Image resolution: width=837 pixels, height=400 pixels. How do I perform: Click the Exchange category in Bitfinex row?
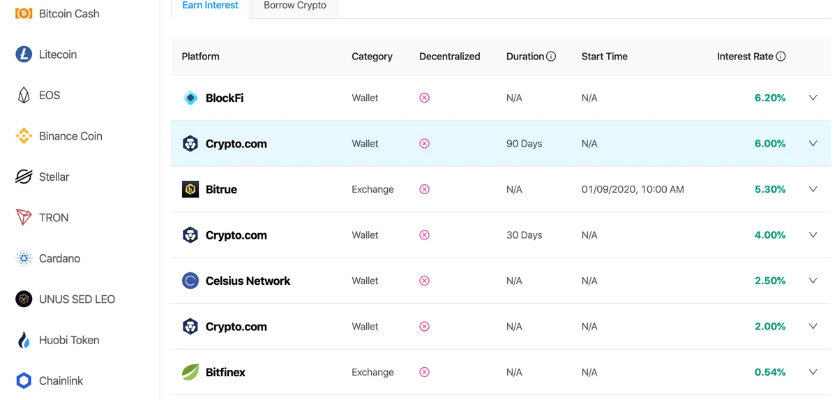coord(373,372)
